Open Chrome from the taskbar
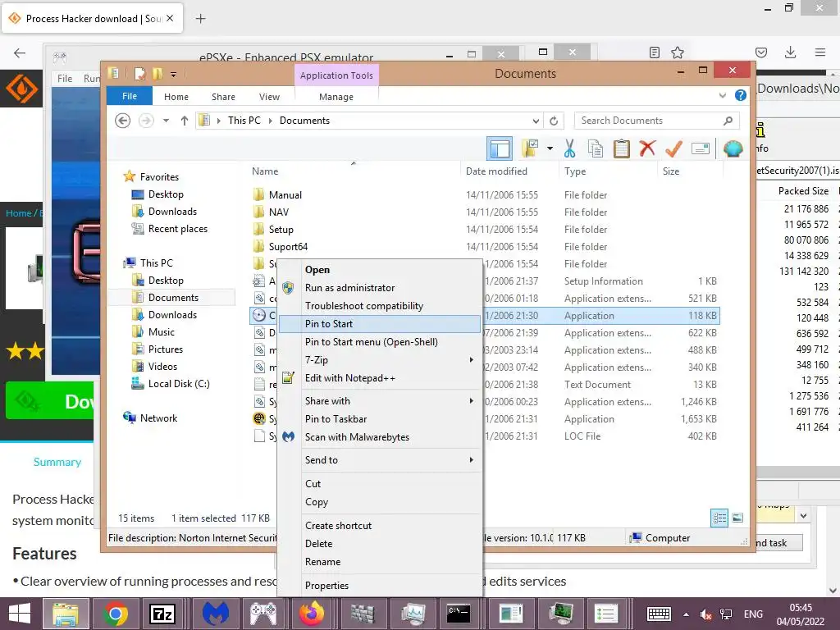This screenshot has height=630, width=840. click(x=115, y=614)
